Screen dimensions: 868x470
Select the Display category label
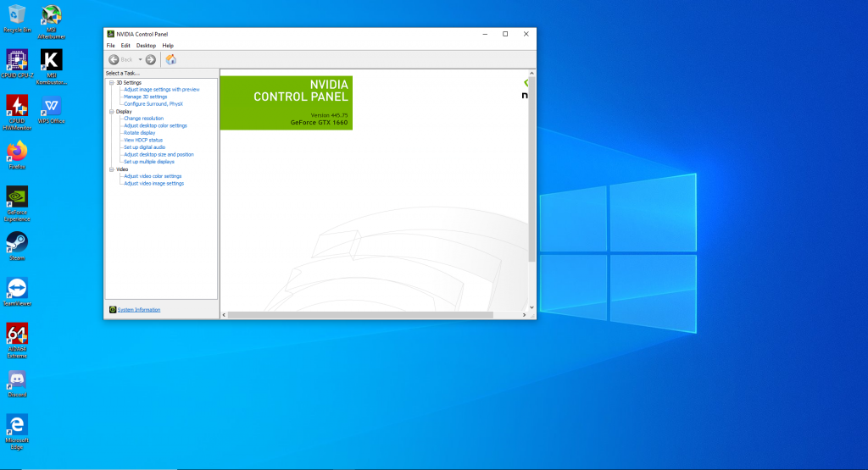[124, 111]
